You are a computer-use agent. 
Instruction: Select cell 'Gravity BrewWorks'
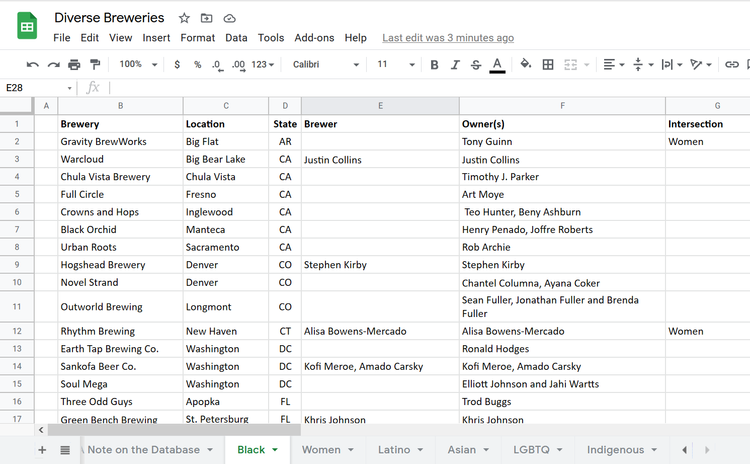coord(121,142)
